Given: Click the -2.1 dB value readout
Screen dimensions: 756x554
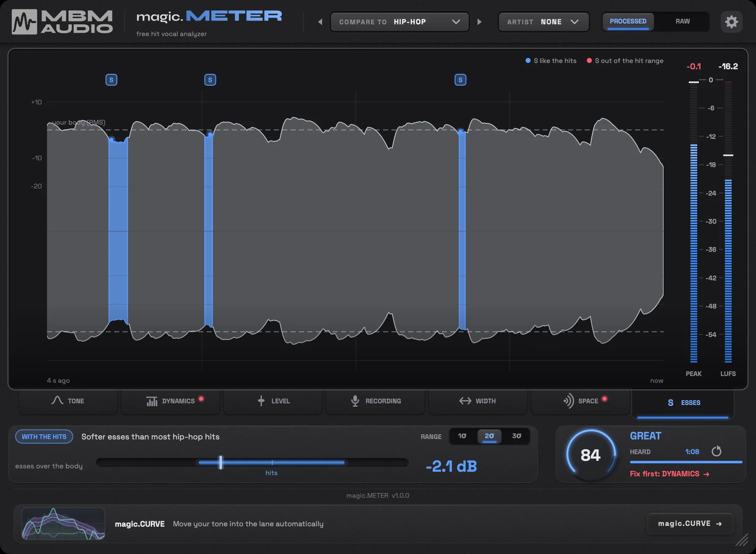Looking at the screenshot, I should [451, 466].
